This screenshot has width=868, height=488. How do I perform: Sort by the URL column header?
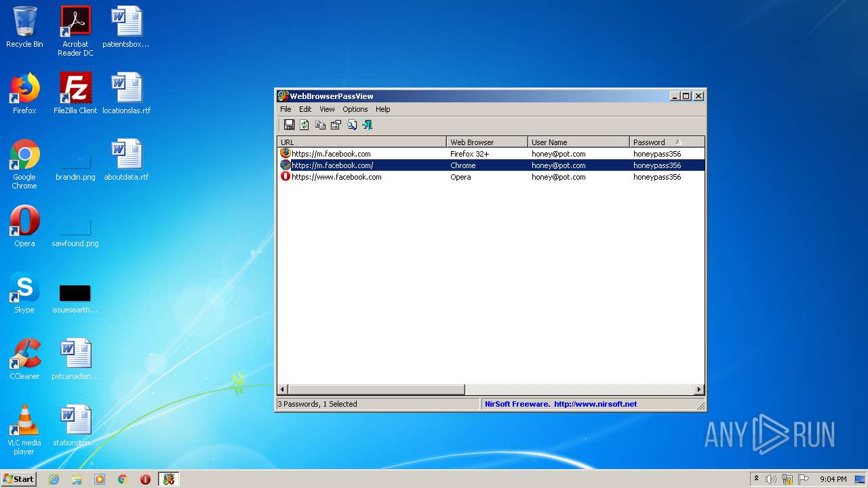pos(362,142)
